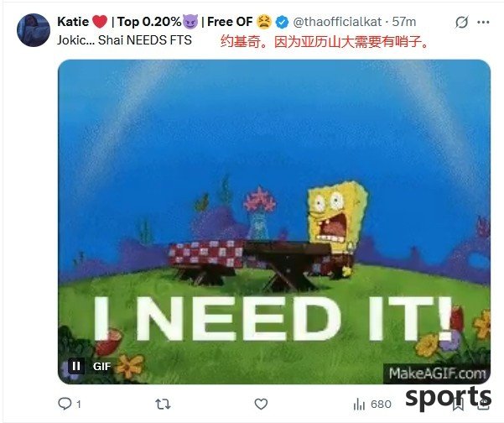Click the 57m timestamp

pyautogui.click(x=404, y=22)
